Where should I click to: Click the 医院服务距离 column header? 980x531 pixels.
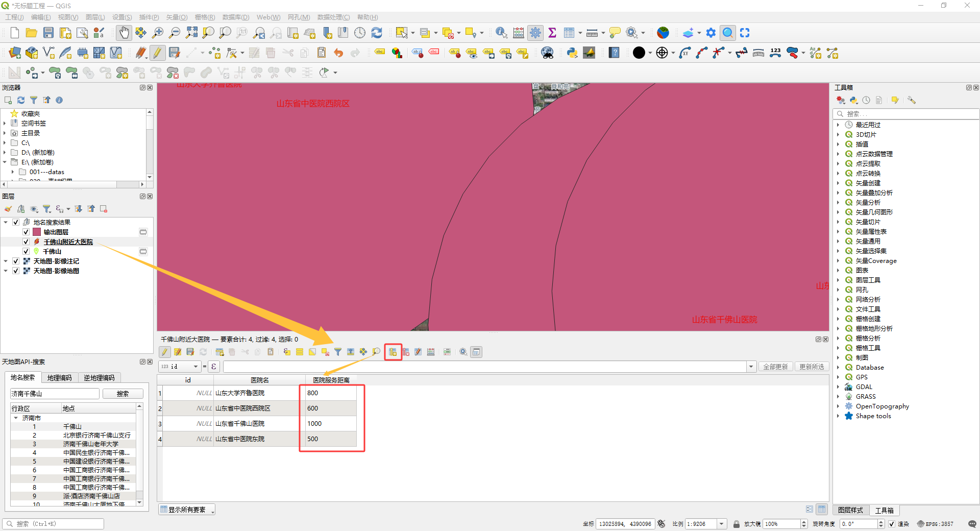331,380
